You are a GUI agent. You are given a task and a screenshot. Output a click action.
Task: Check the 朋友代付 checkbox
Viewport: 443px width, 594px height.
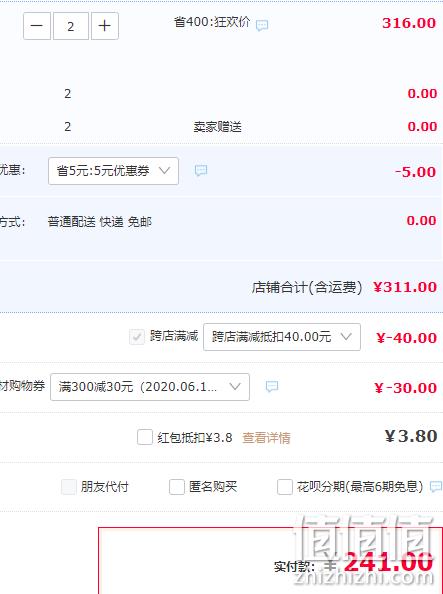pos(69,487)
